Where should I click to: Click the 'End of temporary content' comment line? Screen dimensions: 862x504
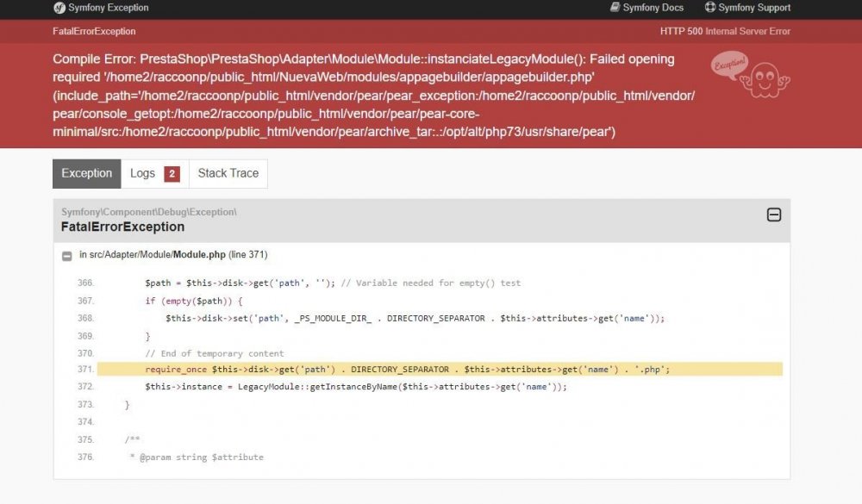coord(215,353)
